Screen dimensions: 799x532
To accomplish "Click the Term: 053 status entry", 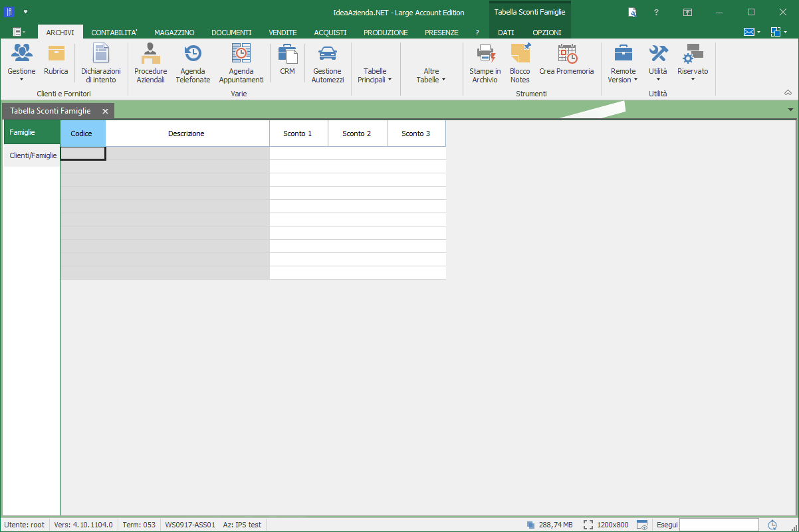I will [140, 525].
